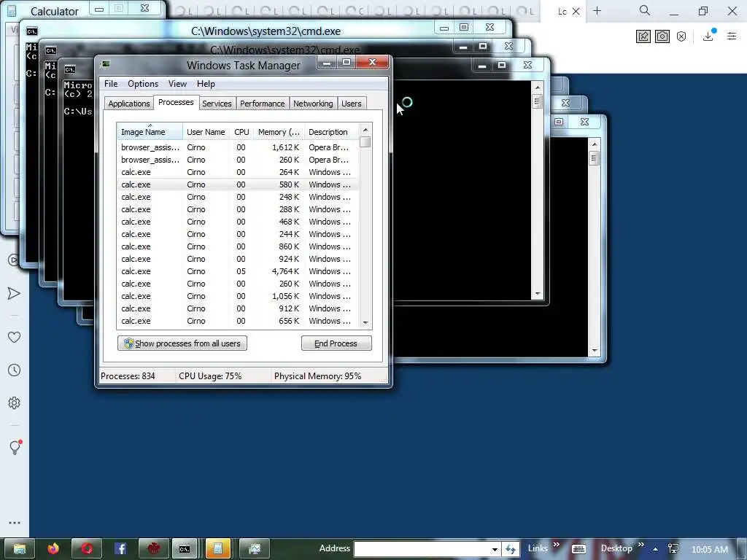Switch to the Services tab
Screen dimensions: 747x560
coord(217,104)
